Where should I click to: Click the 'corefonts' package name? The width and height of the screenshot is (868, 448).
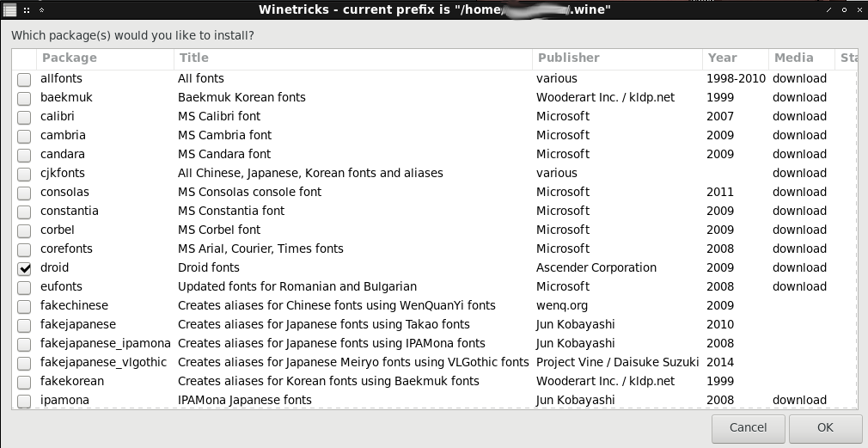point(66,249)
